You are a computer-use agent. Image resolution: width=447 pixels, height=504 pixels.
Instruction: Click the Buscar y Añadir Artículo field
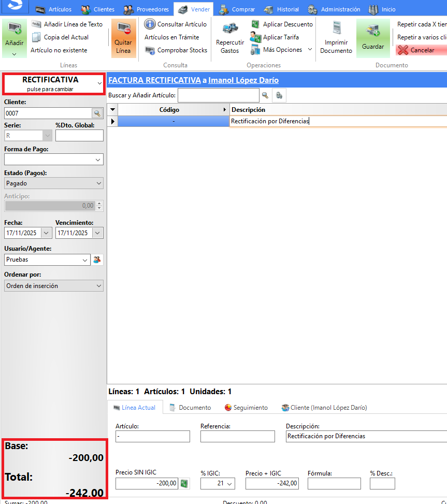[218, 95]
